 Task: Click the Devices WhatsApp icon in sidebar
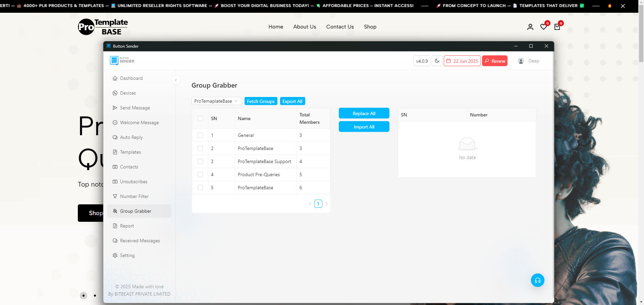point(115,93)
